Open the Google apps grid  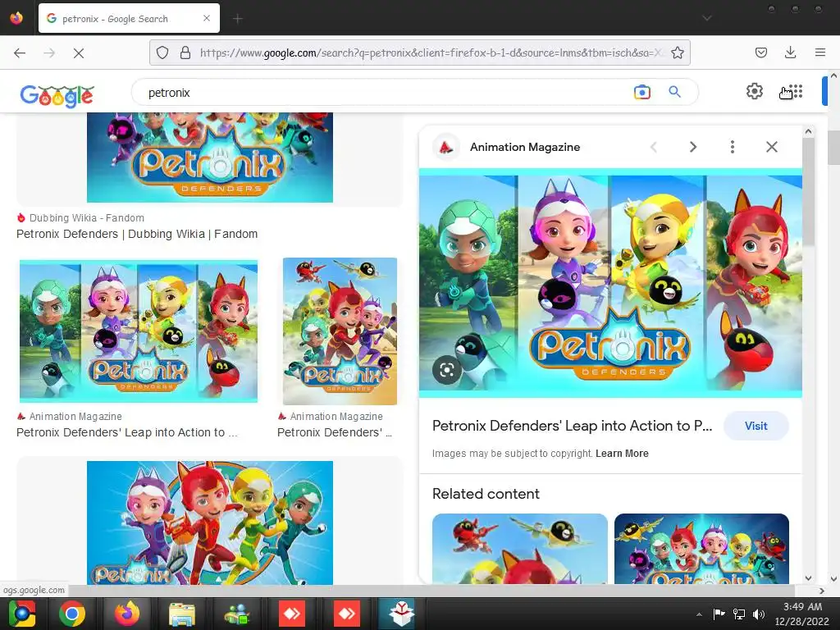tap(796, 92)
